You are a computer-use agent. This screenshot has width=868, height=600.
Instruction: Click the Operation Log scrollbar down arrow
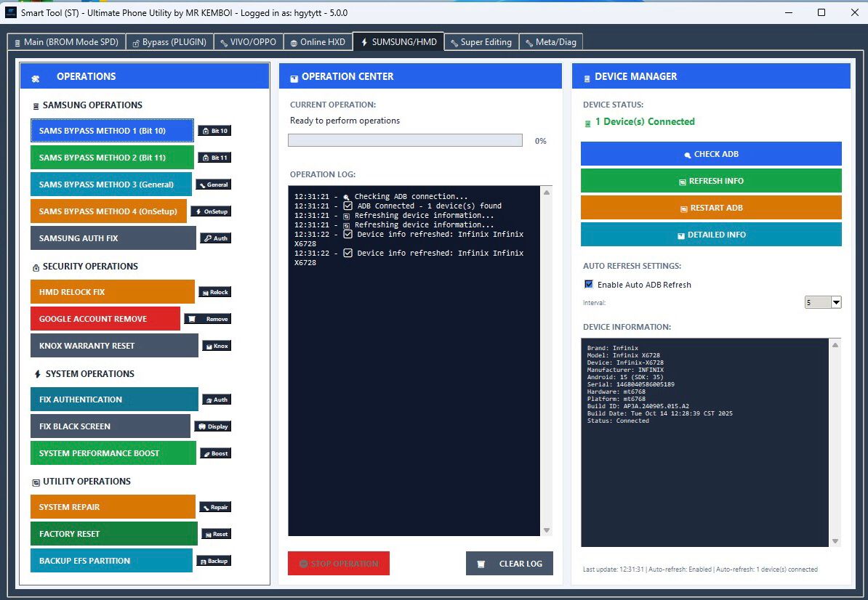click(546, 531)
